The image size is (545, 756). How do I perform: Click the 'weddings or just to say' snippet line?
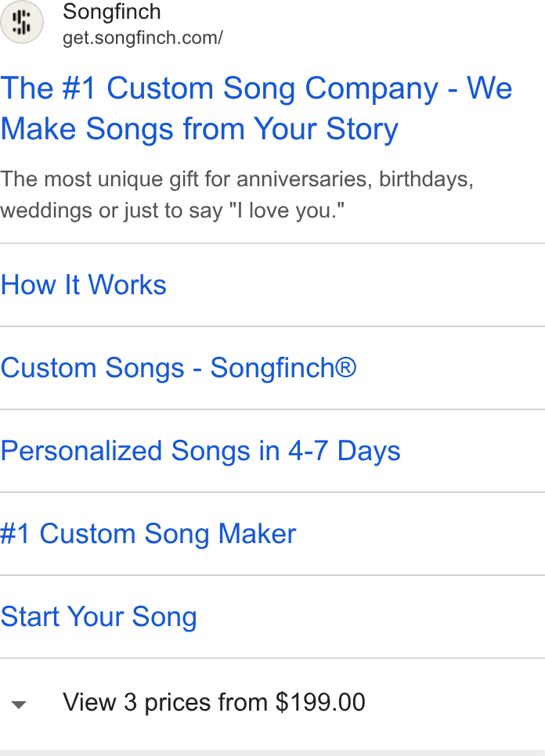click(172, 211)
